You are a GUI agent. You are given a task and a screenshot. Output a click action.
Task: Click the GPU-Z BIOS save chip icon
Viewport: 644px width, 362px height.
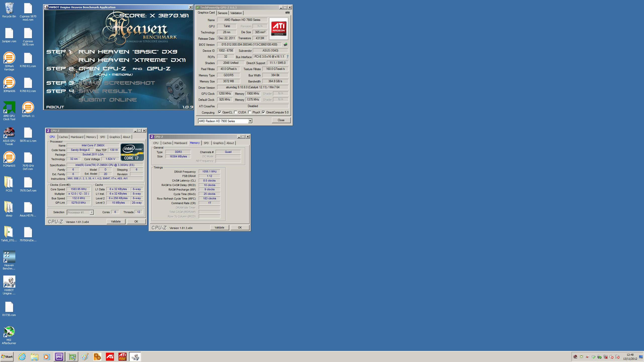pos(285,44)
